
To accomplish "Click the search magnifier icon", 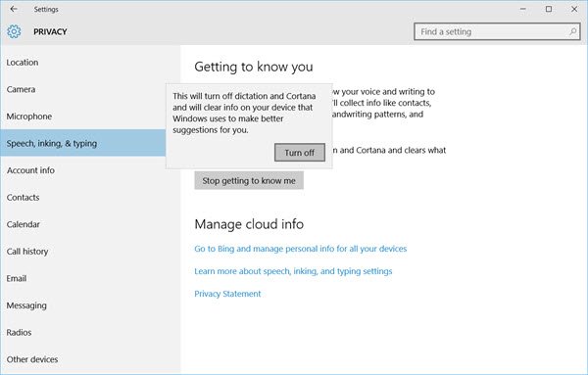I will (x=572, y=32).
